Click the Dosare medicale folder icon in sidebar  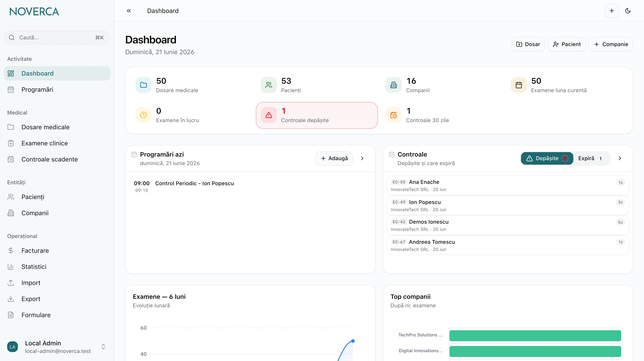tap(11, 127)
